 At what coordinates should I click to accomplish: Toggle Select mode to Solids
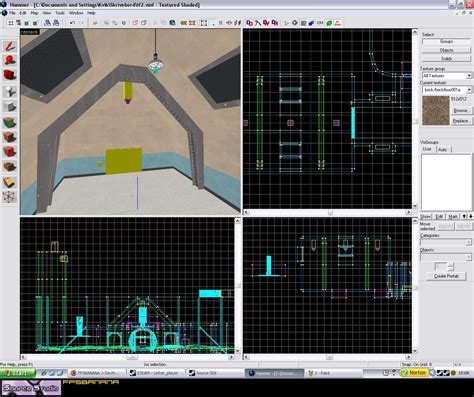[x=446, y=59]
